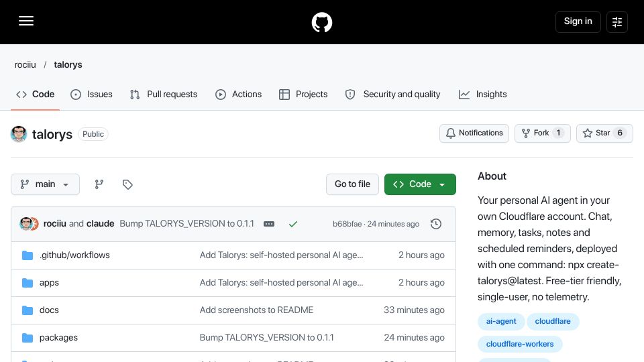The height and width of the screenshot is (362, 644).
Task: Open the hamburger navigation menu
Action: coord(26,21)
